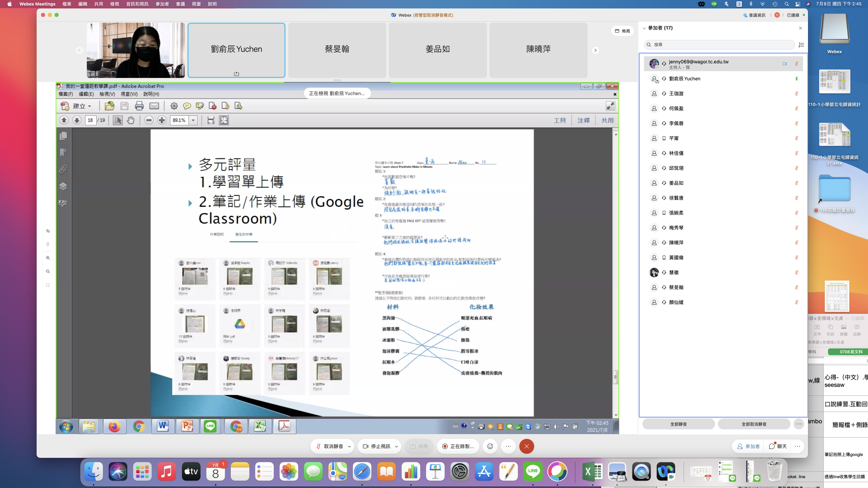Click the red leave meeting button
Image resolution: width=868 pixels, height=488 pixels.
(x=527, y=446)
